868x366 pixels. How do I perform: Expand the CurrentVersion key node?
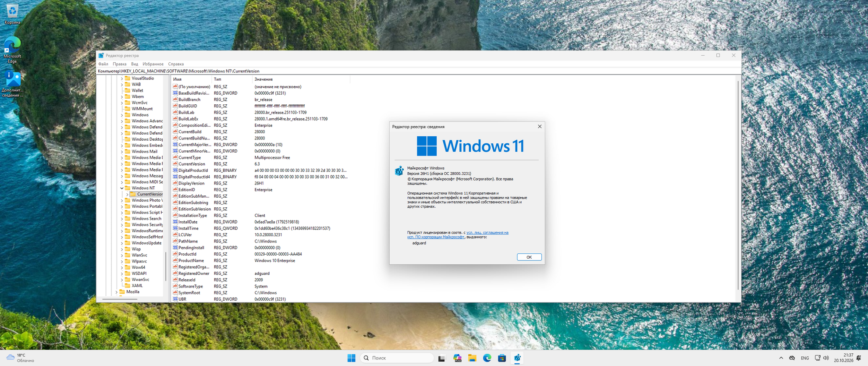(127, 194)
